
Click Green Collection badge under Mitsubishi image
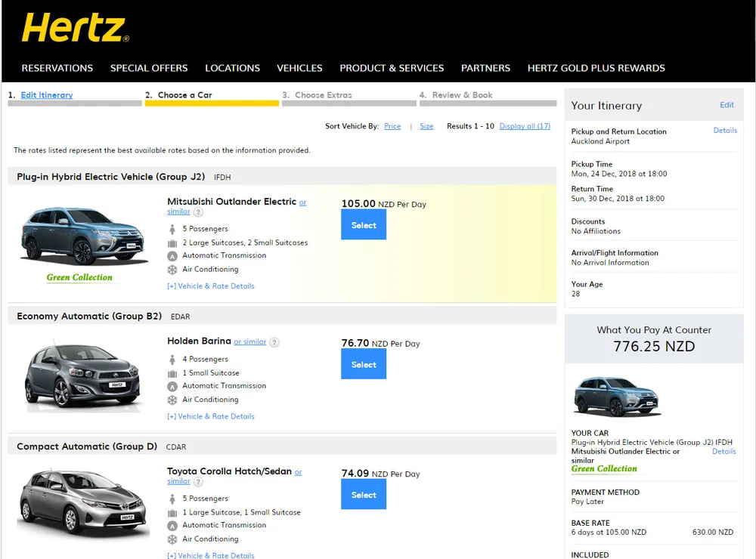coord(79,277)
